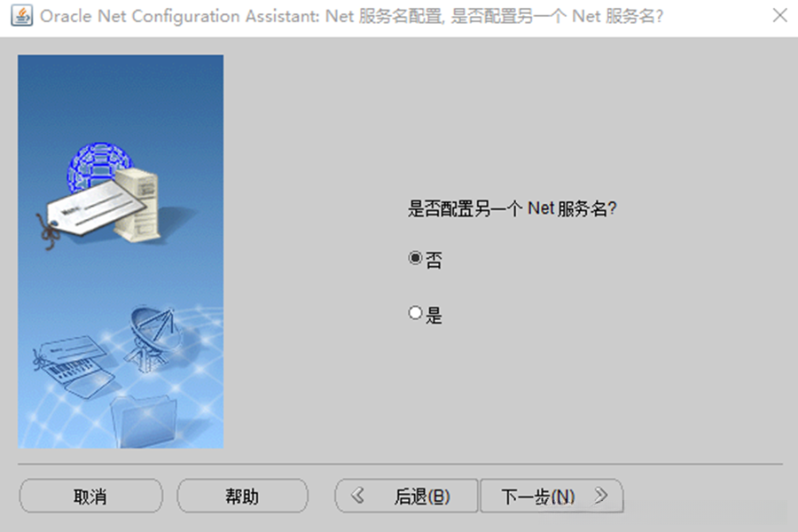798x532 pixels.
Task: Click the translucent folder graphic
Action: (x=144, y=420)
